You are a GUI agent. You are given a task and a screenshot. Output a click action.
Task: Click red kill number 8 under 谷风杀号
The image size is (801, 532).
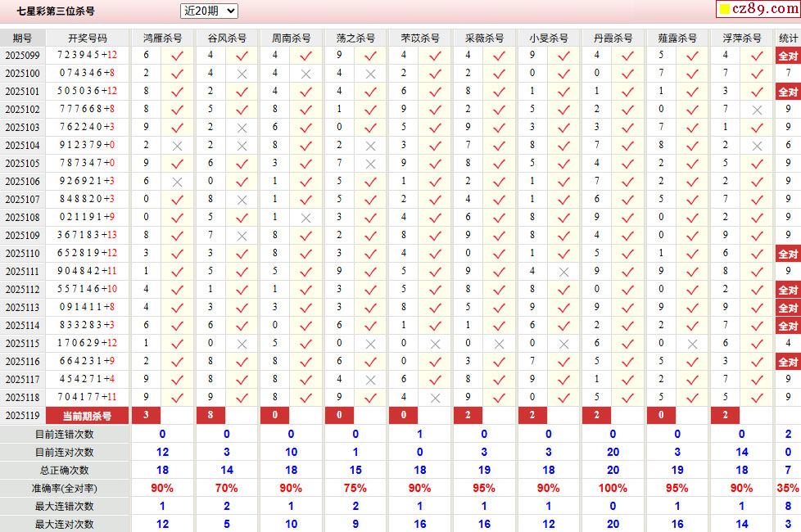(x=210, y=415)
